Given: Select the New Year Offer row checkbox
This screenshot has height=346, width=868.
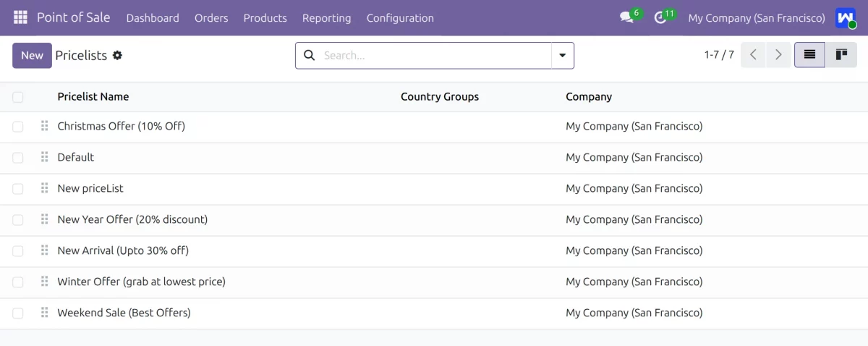Looking at the screenshot, I should click(18, 220).
